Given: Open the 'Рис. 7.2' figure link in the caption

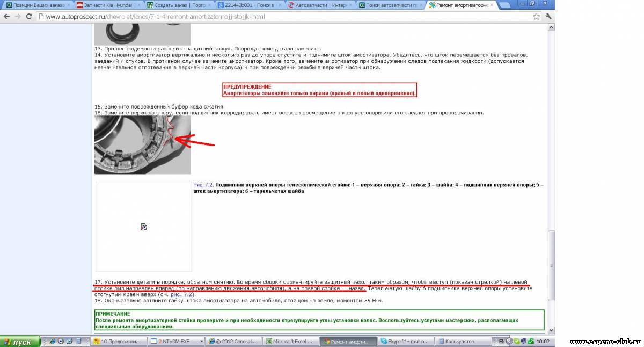Looking at the screenshot, I should click(x=202, y=185).
